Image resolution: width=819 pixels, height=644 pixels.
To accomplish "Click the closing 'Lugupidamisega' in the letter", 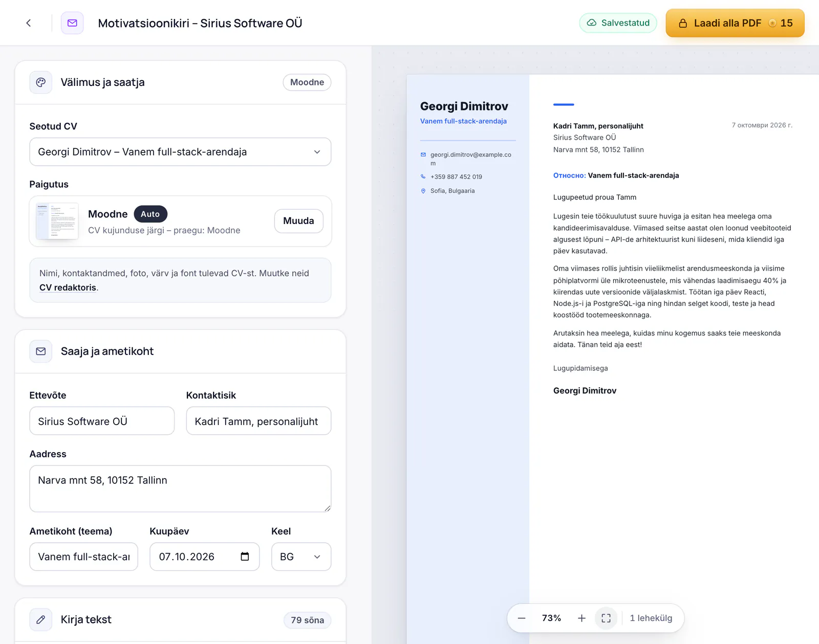I will tap(580, 368).
